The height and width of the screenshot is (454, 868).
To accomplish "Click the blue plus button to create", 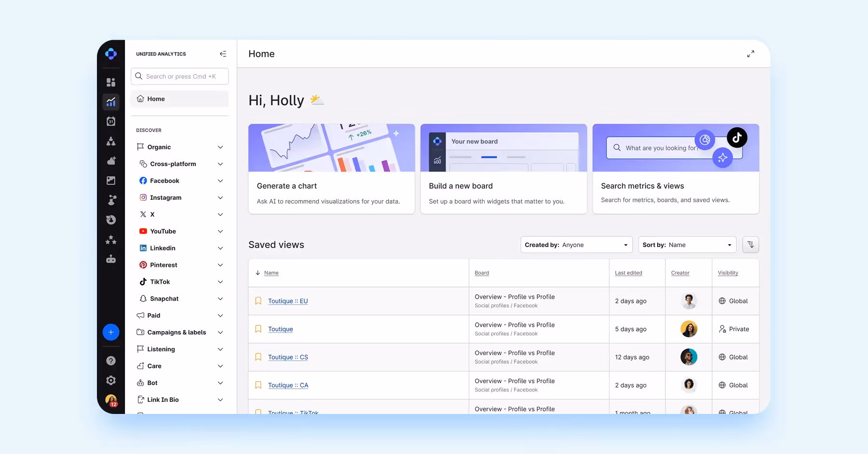I will pos(111,332).
